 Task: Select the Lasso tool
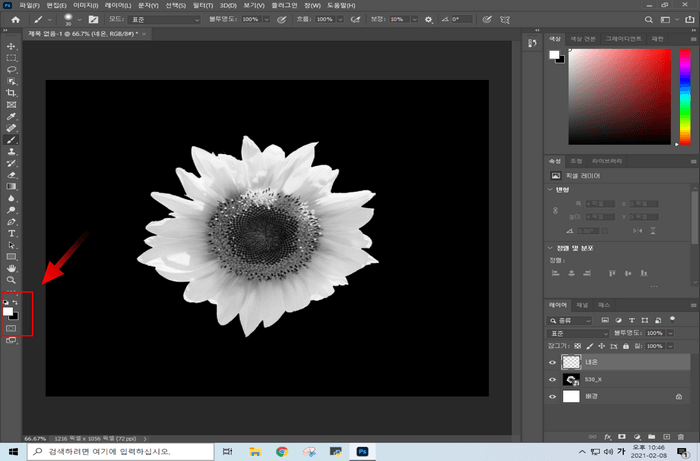[x=12, y=70]
